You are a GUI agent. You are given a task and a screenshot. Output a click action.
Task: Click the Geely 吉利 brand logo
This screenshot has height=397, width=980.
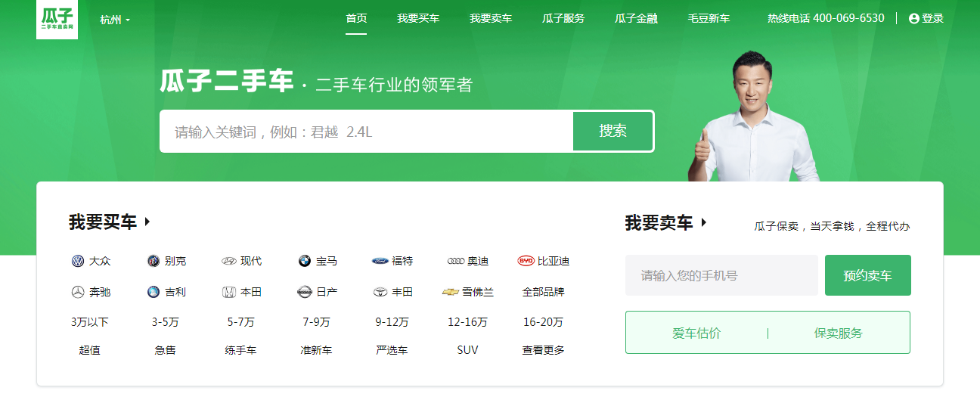point(154,292)
